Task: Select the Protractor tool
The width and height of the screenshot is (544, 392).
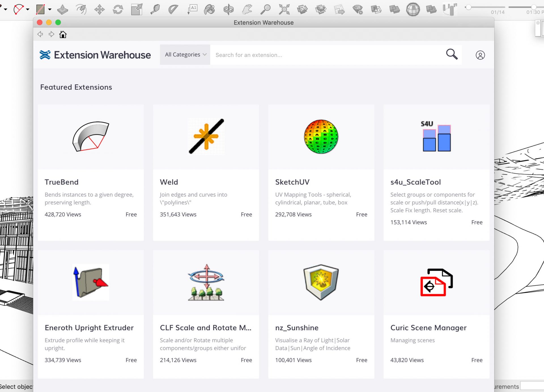Action: (173, 9)
